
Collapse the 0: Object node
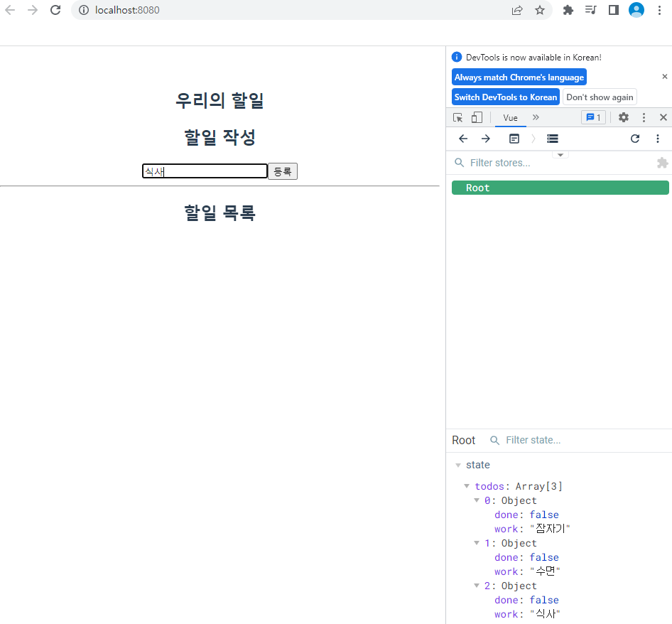click(477, 500)
